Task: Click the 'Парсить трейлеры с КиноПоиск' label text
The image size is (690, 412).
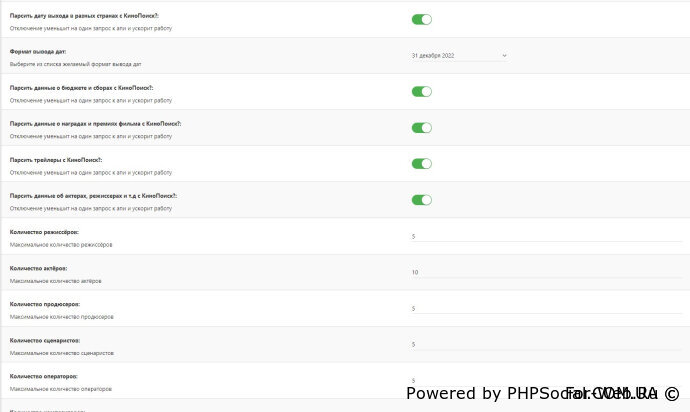Action: 69,158
